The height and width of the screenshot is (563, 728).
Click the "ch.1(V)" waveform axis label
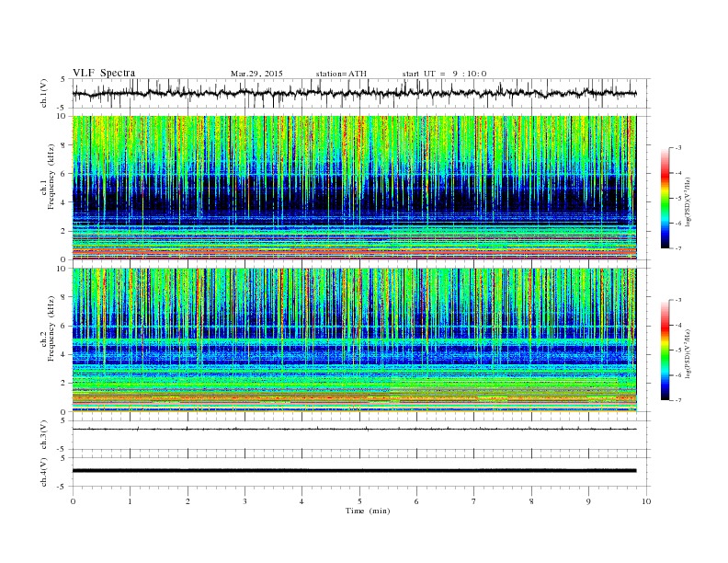(x=43, y=93)
